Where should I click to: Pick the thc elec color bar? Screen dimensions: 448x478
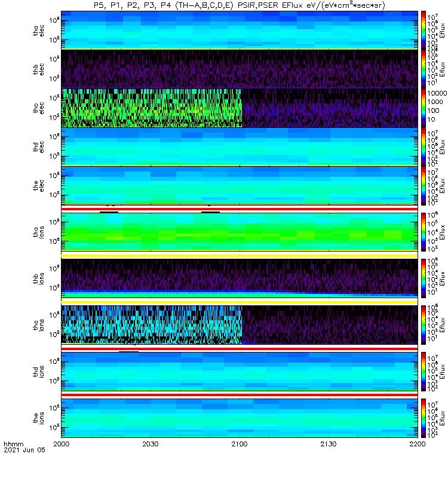coord(424,108)
